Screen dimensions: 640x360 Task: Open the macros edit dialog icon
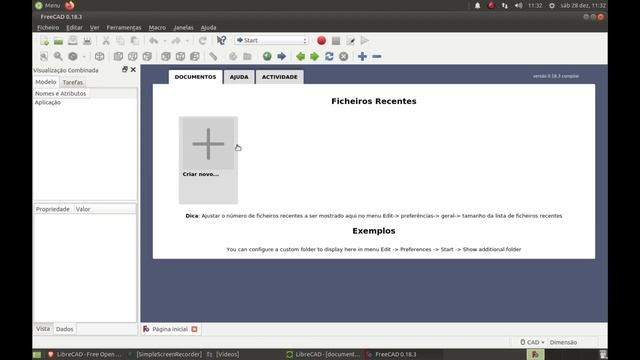(x=350, y=40)
